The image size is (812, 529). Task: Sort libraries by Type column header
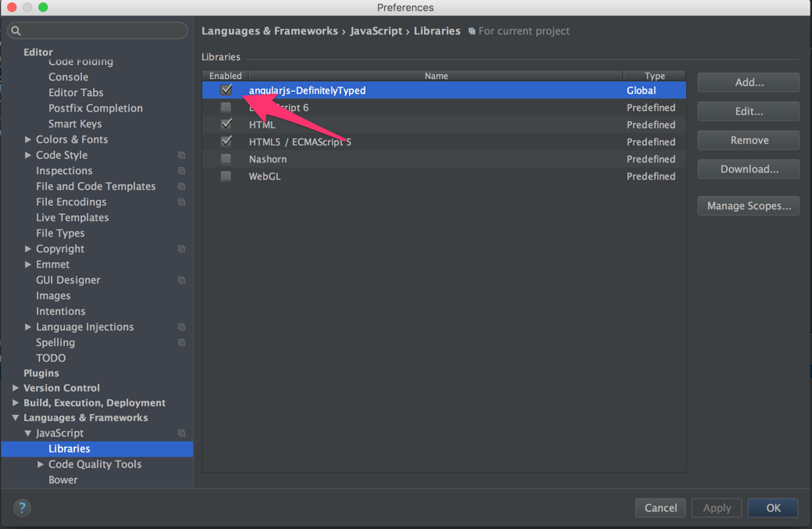654,76
